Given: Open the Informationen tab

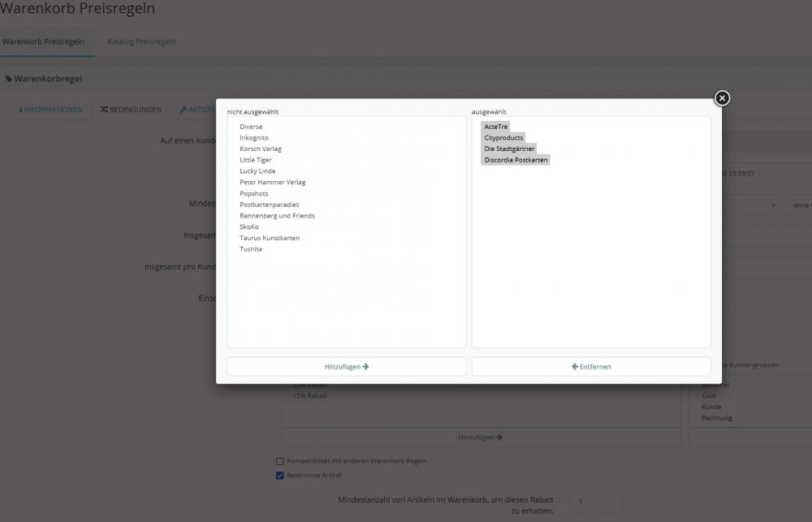Looking at the screenshot, I should (x=50, y=110).
